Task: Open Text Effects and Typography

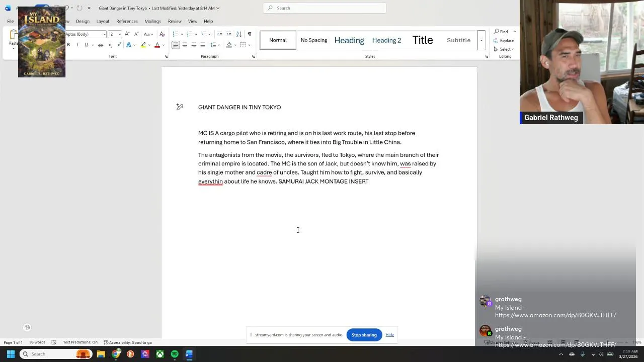Action: coord(129,45)
